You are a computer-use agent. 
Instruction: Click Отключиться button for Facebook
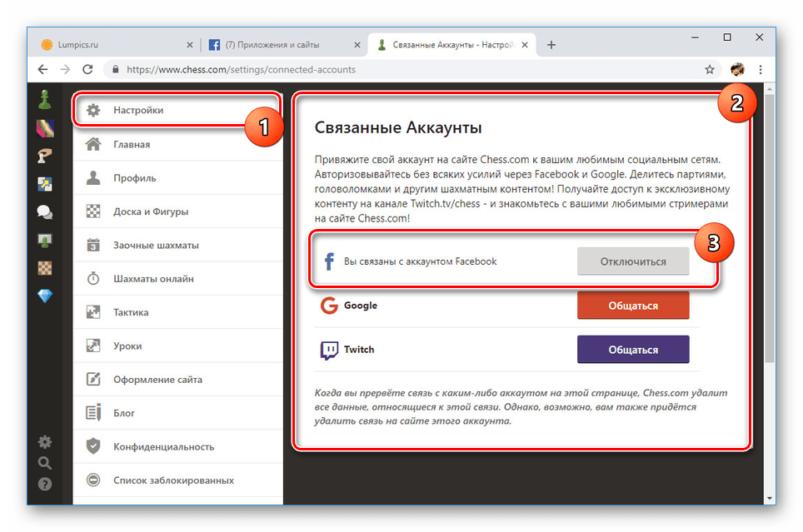(633, 261)
